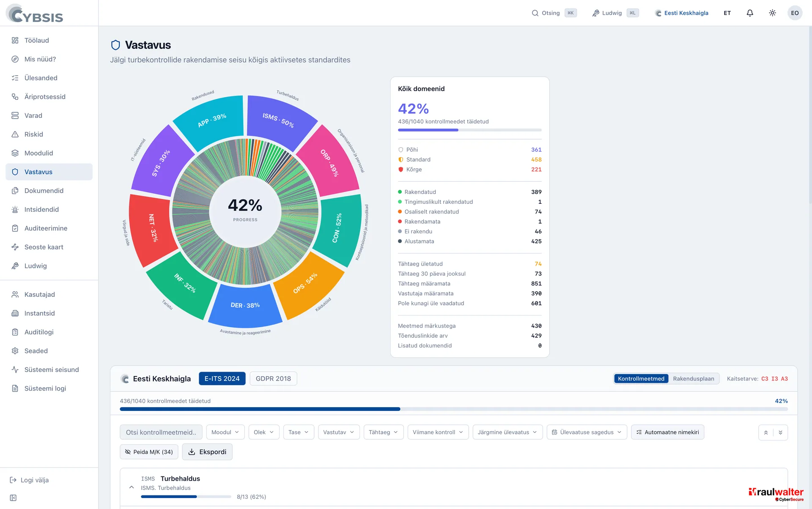Open Süsteemi seisund pulse icon
The width and height of the screenshot is (812, 509).
tap(15, 370)
